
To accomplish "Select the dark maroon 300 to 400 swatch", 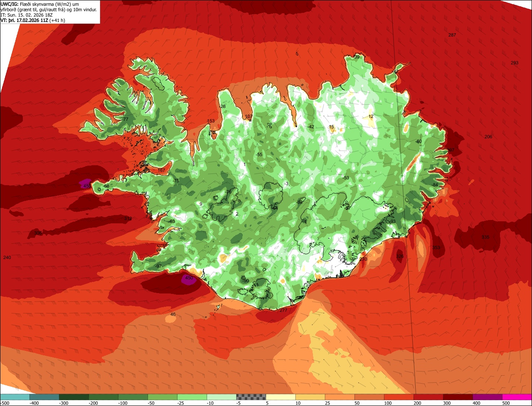I will (x=458, y=397).
